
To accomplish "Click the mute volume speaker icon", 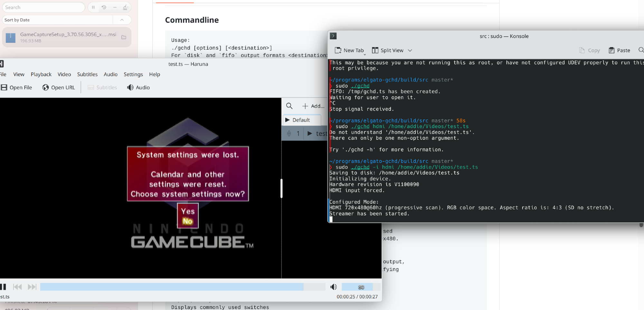I will click(x=334, y=287).
